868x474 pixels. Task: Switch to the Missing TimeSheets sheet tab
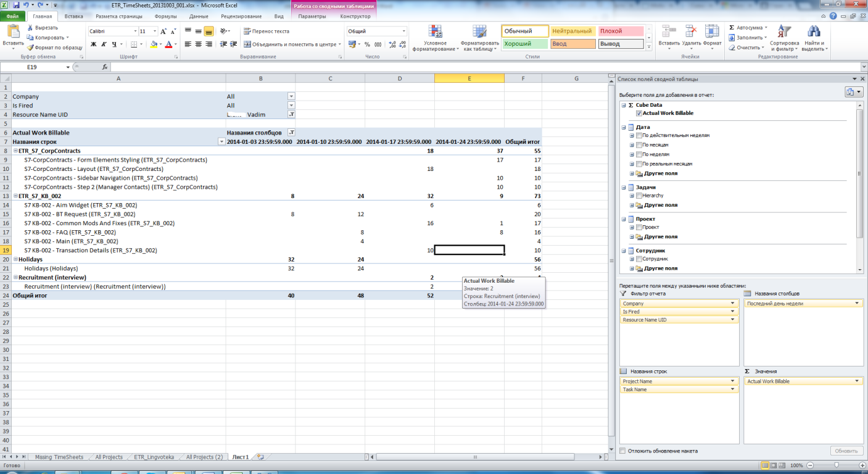click(x=59, y=457)
